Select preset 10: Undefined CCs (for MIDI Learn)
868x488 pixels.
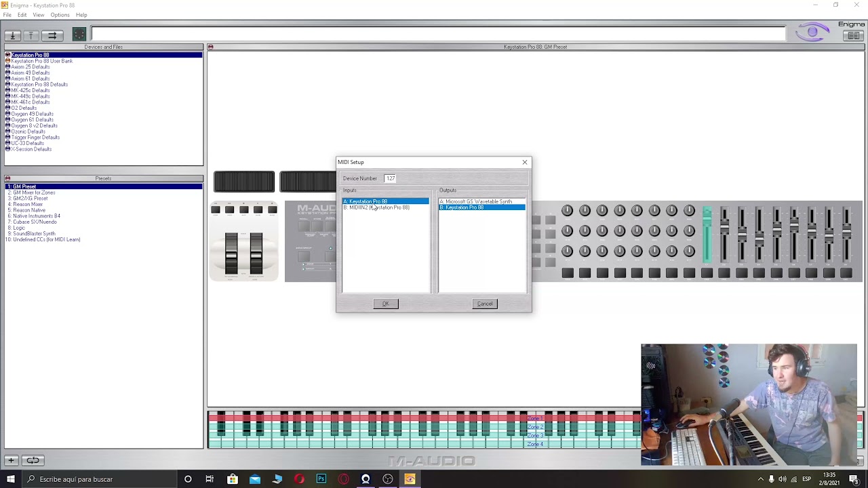tap(44, 239)
